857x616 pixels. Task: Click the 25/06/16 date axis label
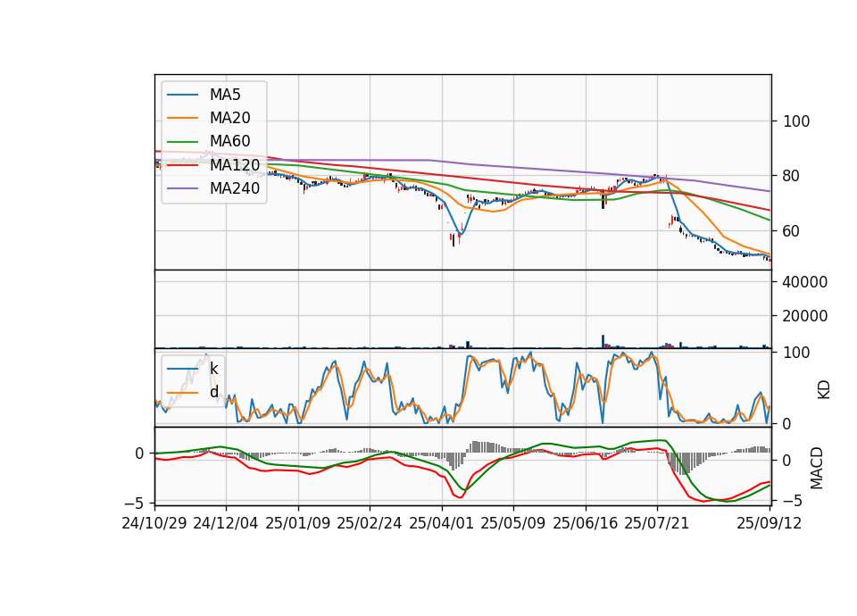coord(586,523)
